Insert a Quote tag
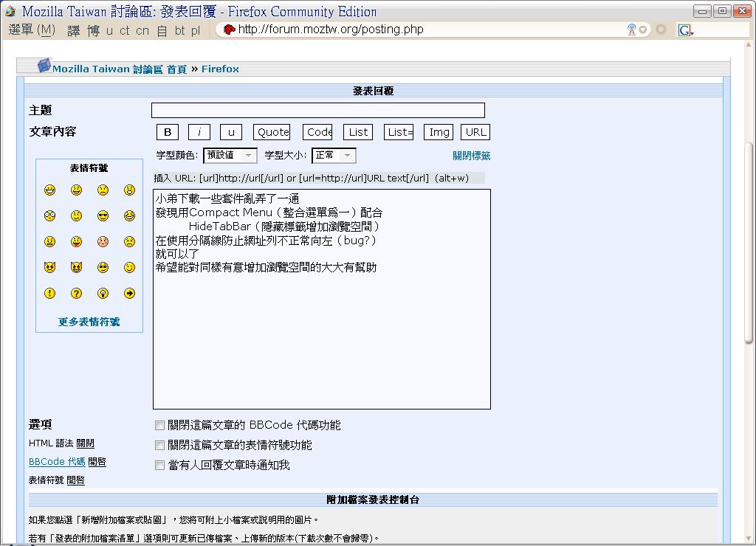This screenshot has width=756, height=546. point(272,132)
